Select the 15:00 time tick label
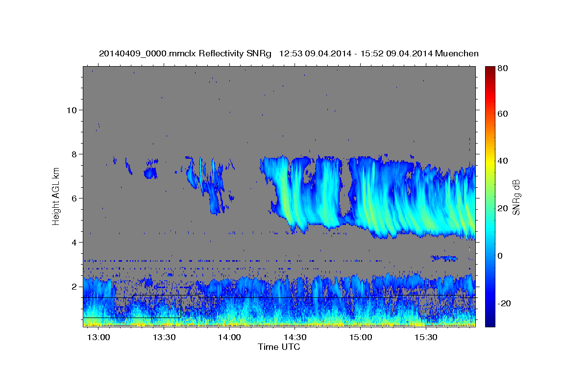The image size is (588, 392). [360, 337]
